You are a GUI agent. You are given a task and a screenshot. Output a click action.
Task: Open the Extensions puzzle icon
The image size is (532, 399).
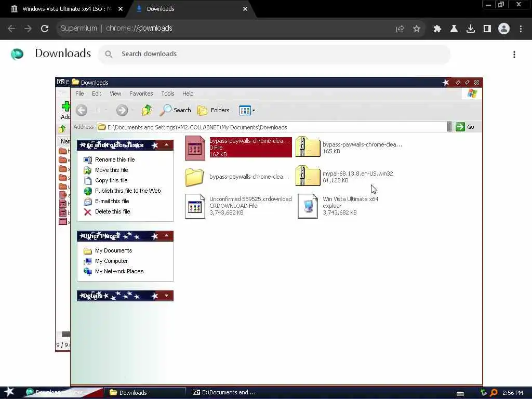(x=437, y=29)
